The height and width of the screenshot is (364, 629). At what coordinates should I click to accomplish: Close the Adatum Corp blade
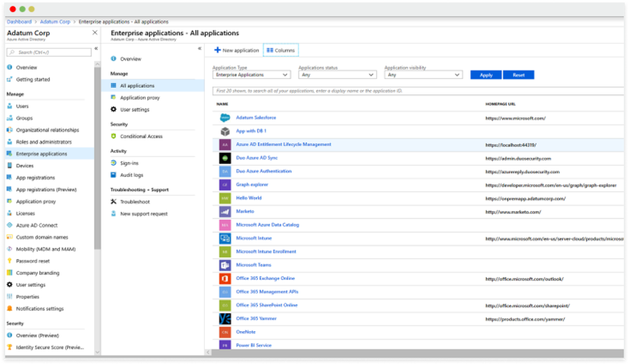(94, 32)
